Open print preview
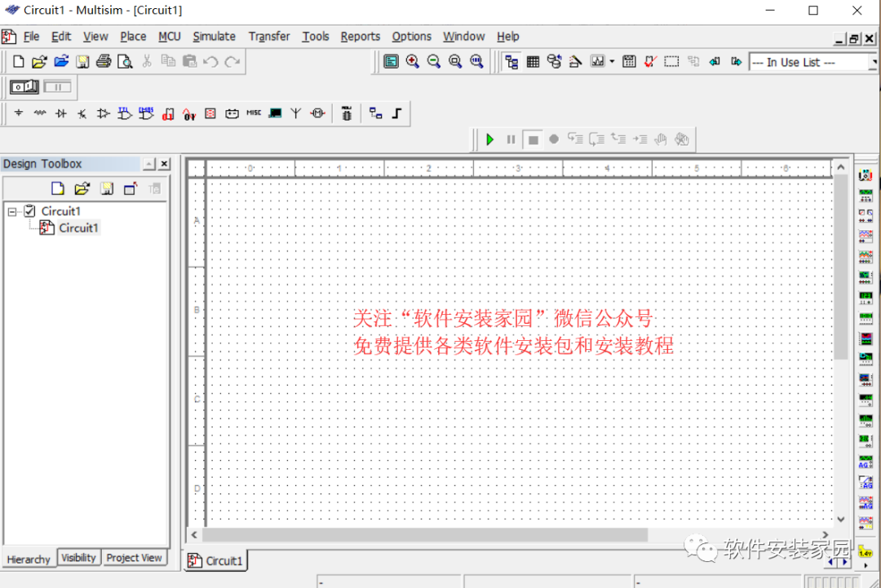Screen dimensions: 881x588 click(x=125, y=61)
